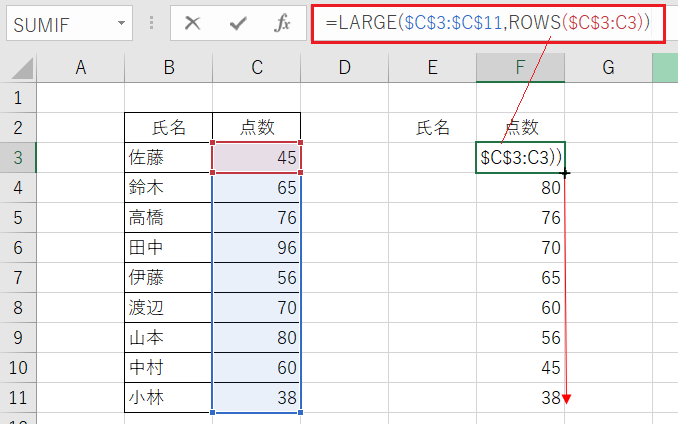This screenshot has width=678, height=424.
Task: Click the 氏名 header cell in column E
Action: (432, 128)
